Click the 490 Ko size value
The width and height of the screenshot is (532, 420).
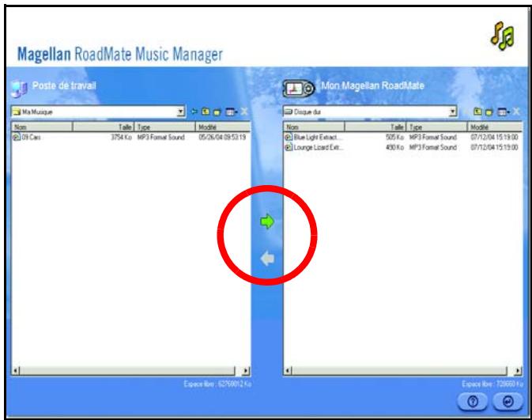coord(395,147)
